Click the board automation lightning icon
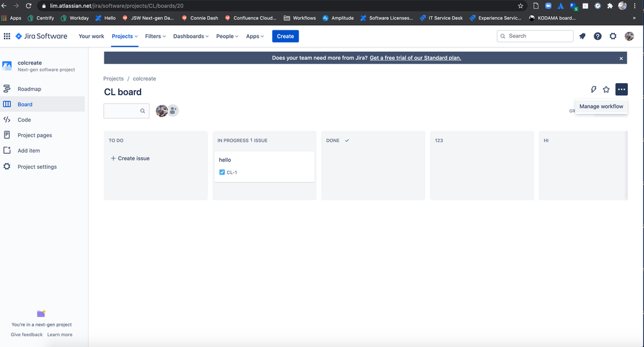This screenshot has width=644, height=347. coord(594,89)
